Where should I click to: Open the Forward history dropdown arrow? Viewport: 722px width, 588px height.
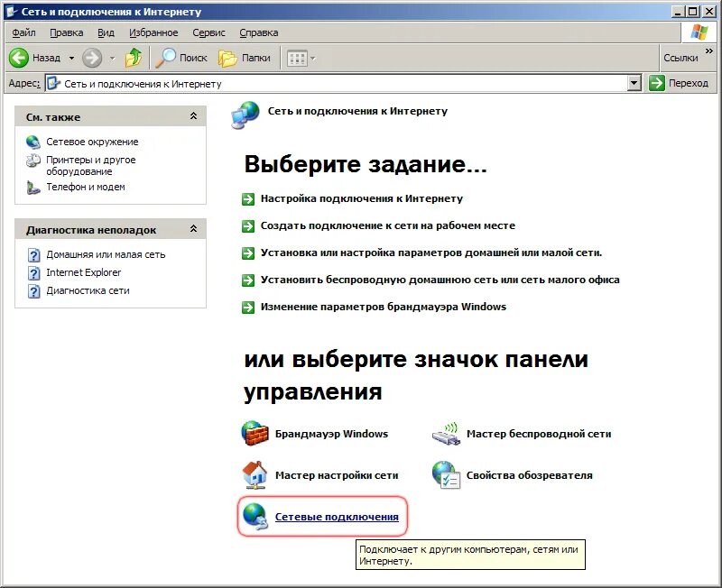[x=112, y=59]
